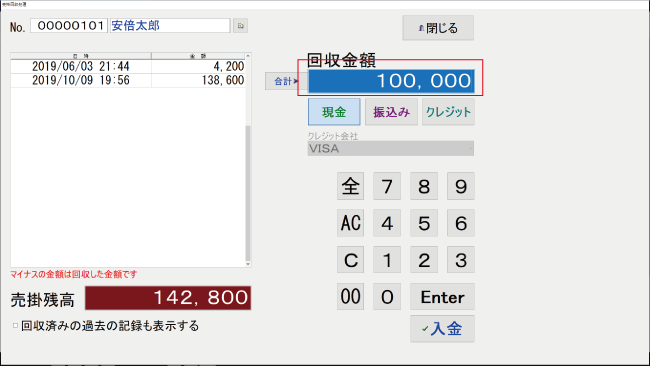Enable 回収済みの過去の記録も表示する checkbox
This screenshot has height=366, width=650.
point(15,326)
